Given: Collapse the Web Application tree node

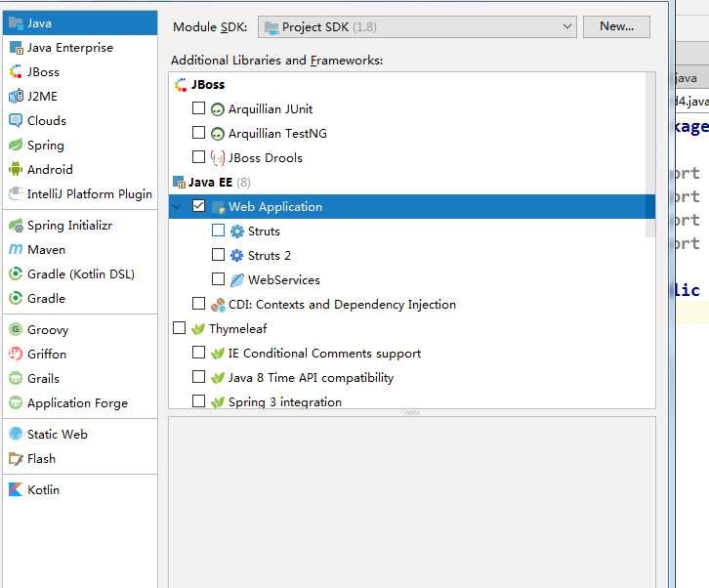Looking at the screenshot, I should [177, 207].
